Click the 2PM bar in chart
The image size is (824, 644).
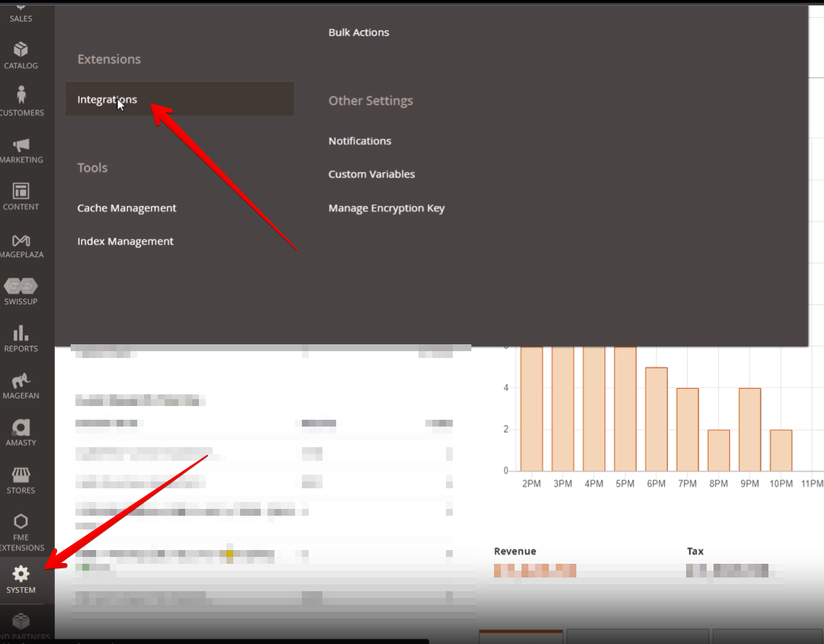pyautogui.click(x=532, y=409)
